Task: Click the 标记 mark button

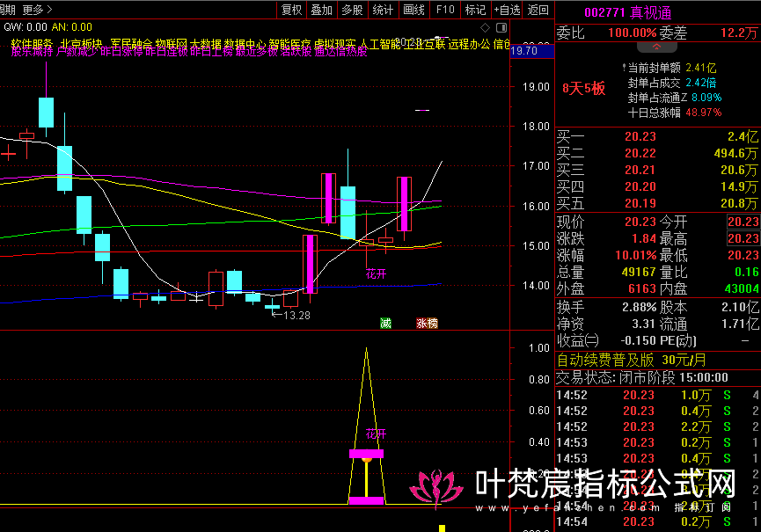Action: [475, 10]
